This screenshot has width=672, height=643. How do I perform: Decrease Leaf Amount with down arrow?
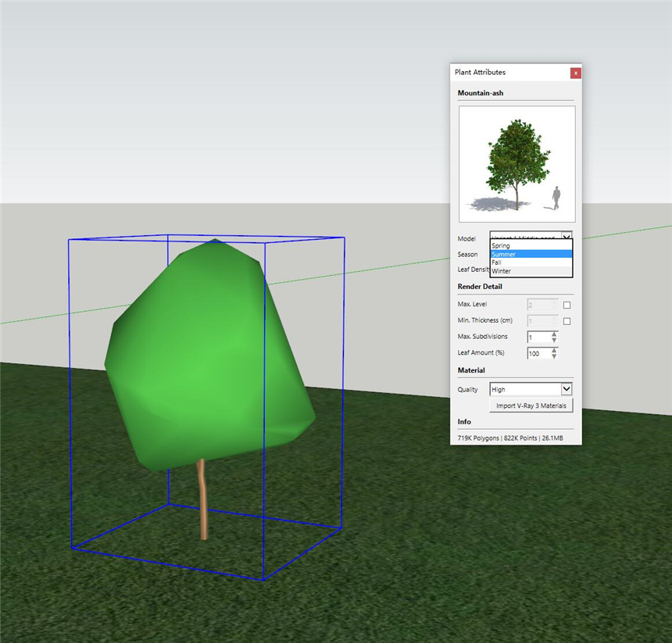(555, 357)
